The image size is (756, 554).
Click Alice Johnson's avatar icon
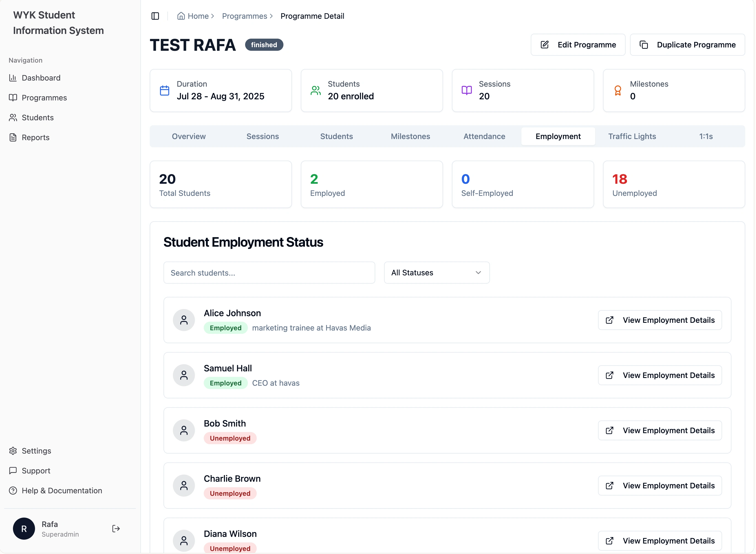pos(184,320)
